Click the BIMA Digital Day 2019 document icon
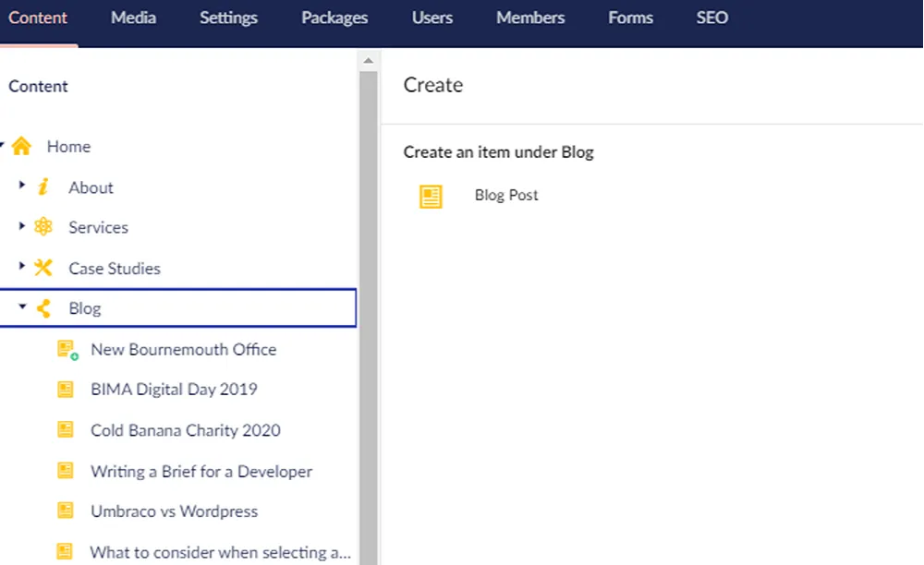Image resolution: width=924 pixels, height=565 pixels. pos(65,389)
